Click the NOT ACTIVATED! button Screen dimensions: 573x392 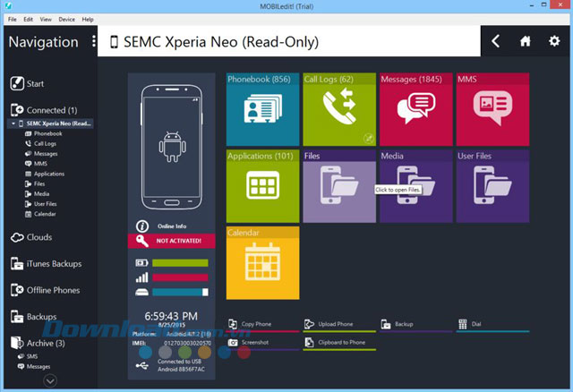[171, 241]
